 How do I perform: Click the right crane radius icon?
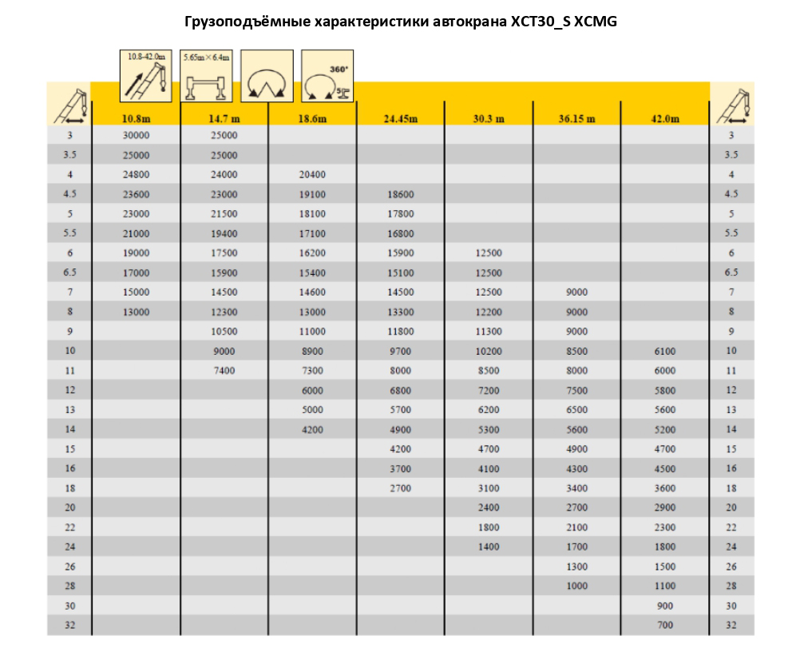click(732, 105)
